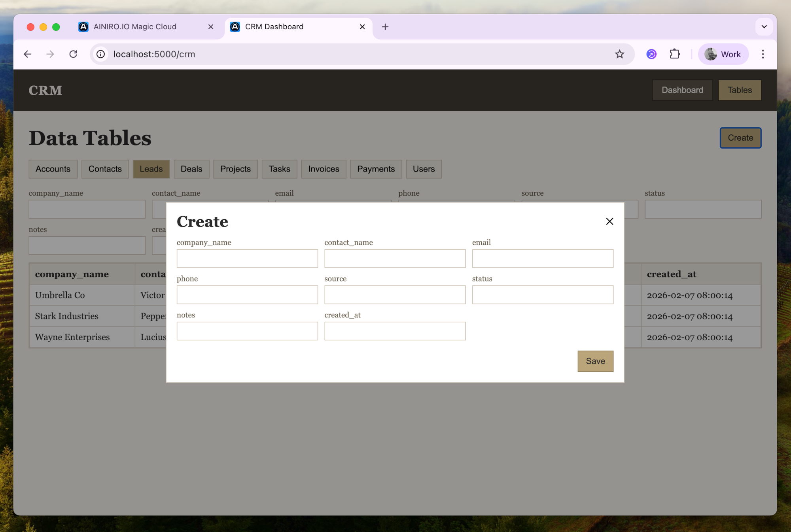Click the browser back arrow icon
791x532 pixels.
click(27, 54)
